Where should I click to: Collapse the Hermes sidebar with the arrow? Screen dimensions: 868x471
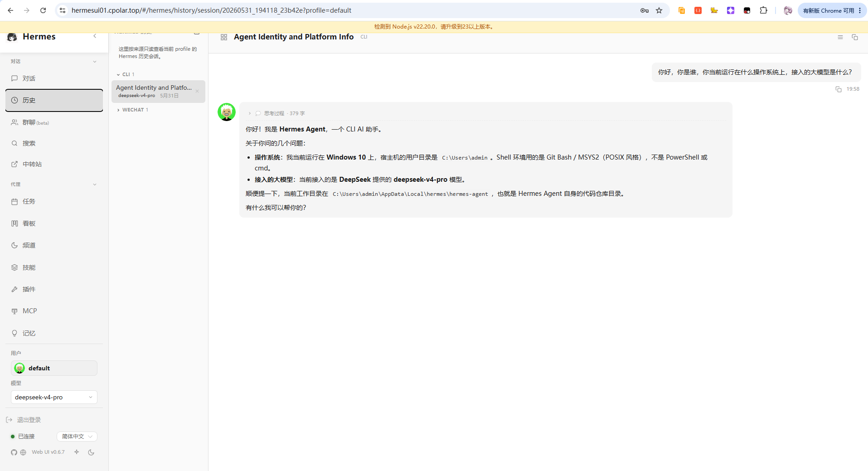coord(95,36)
